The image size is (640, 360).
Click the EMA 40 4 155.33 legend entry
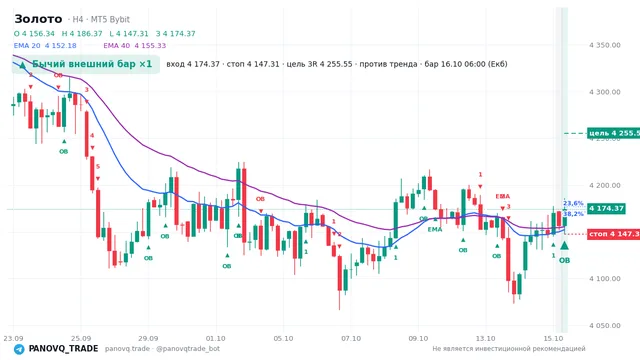click(x=135, y=46)
